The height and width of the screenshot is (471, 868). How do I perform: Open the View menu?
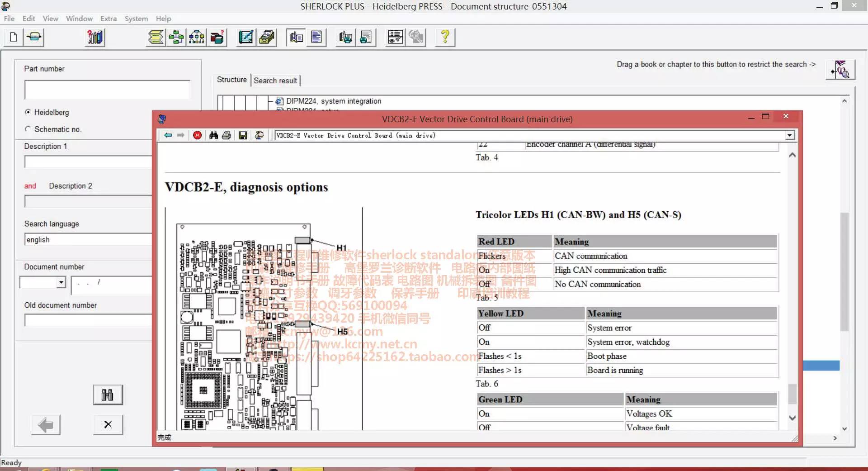pyautogui.click(x=50, y=19)
